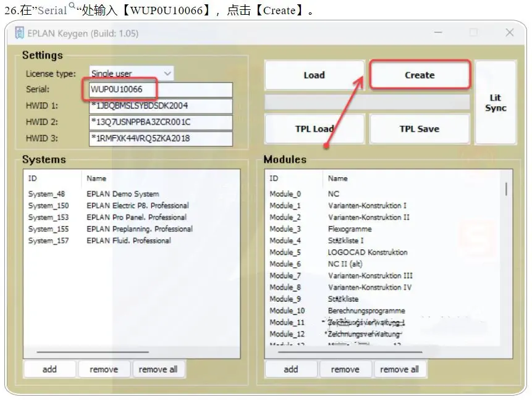Click Modules list horizontal scrollbar
This screenshot has width=532, height=400.
click(350, 352)
